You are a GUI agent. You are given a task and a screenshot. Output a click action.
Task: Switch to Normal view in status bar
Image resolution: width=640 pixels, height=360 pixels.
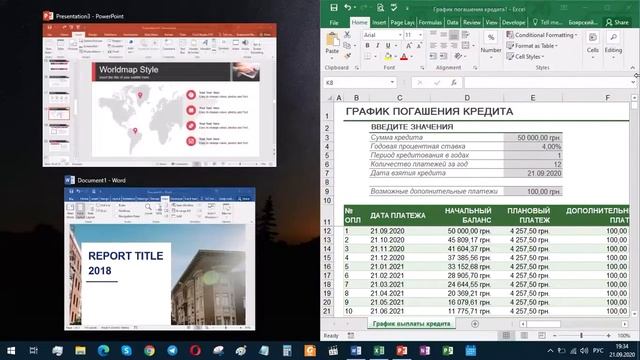click(x=506, y=336)
